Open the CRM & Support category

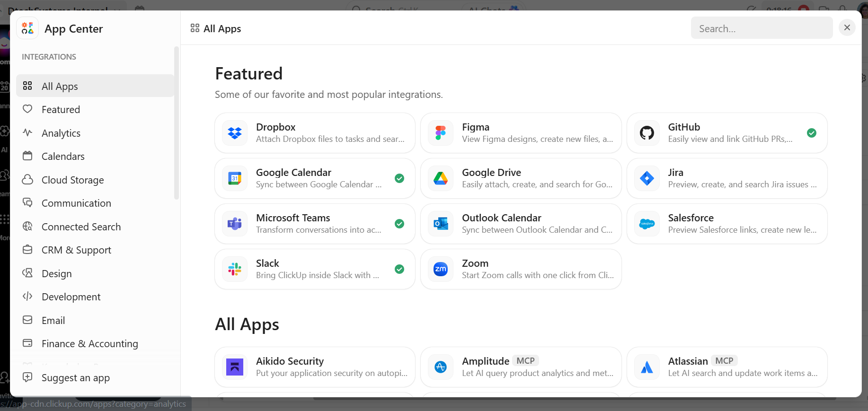pos(95,250)
